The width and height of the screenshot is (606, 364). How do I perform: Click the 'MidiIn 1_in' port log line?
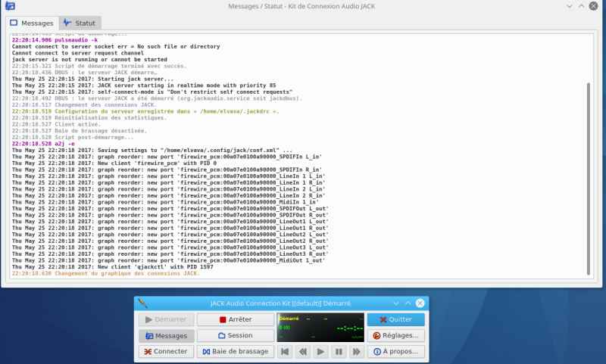click(x=165, y=202)
